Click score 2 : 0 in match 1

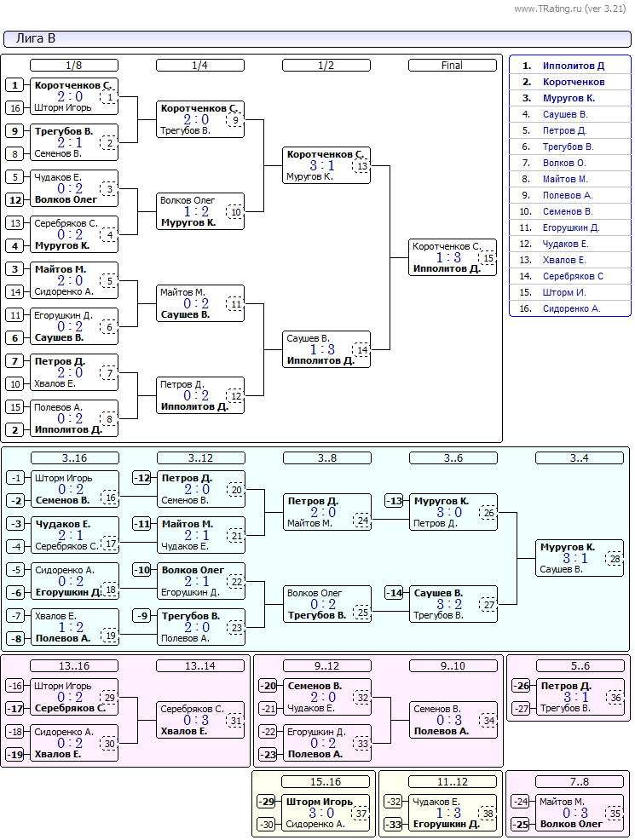point(70,96)
